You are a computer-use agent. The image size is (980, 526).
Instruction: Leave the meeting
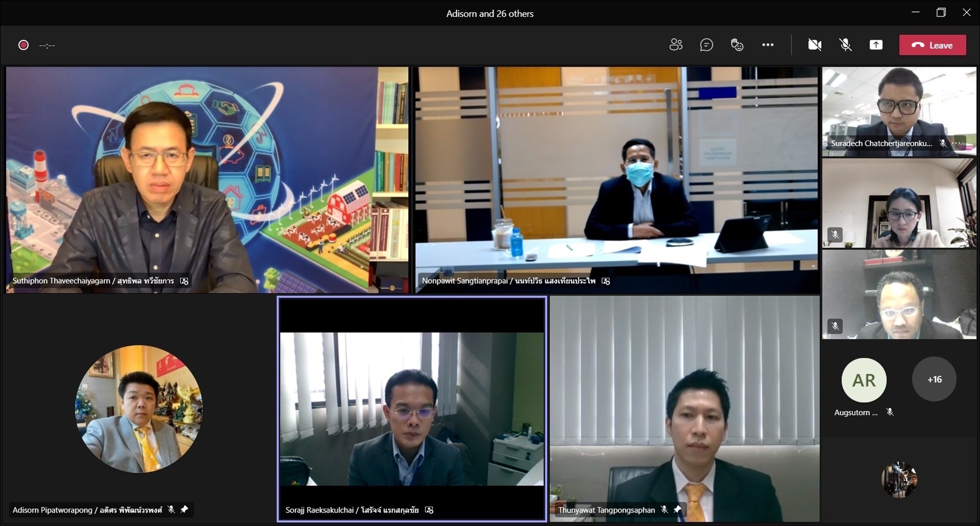tap(932, 45)
